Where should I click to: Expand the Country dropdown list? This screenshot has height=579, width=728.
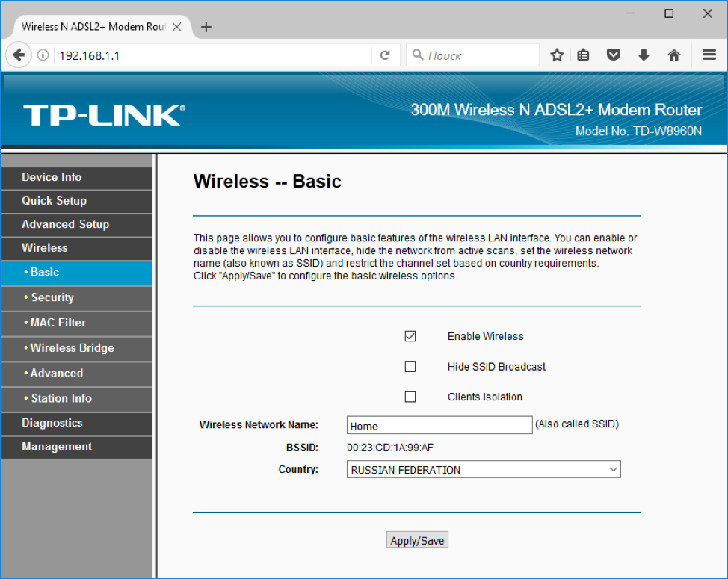tap(484, 470)
